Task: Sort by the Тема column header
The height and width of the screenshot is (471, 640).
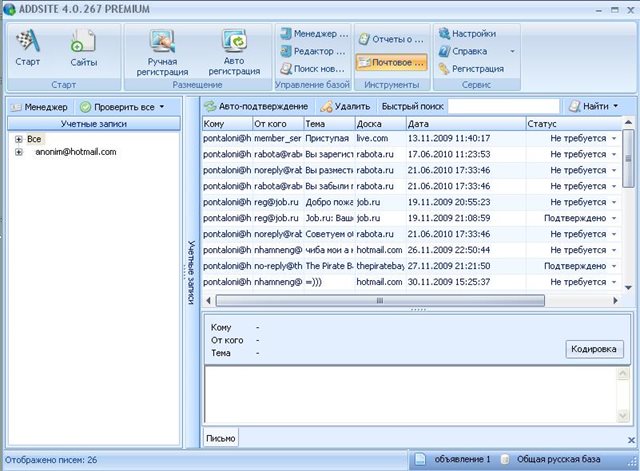Action: click(329, 124)
